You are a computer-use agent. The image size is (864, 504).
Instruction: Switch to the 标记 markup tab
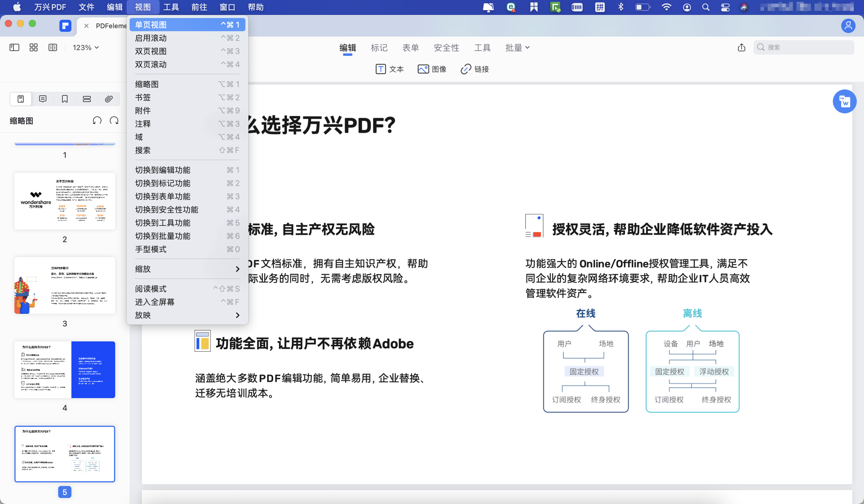click(379, 48)
